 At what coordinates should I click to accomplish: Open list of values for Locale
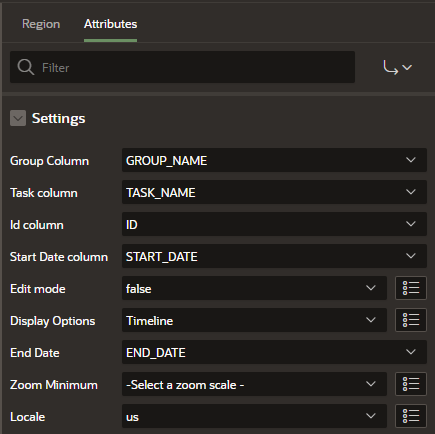411,416
